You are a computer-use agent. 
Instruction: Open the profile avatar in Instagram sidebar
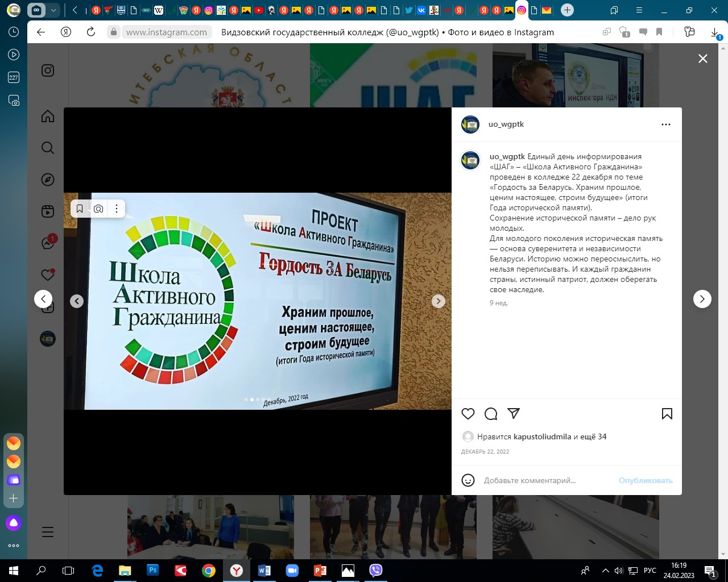pyautogui.click(x=48, y=339)
